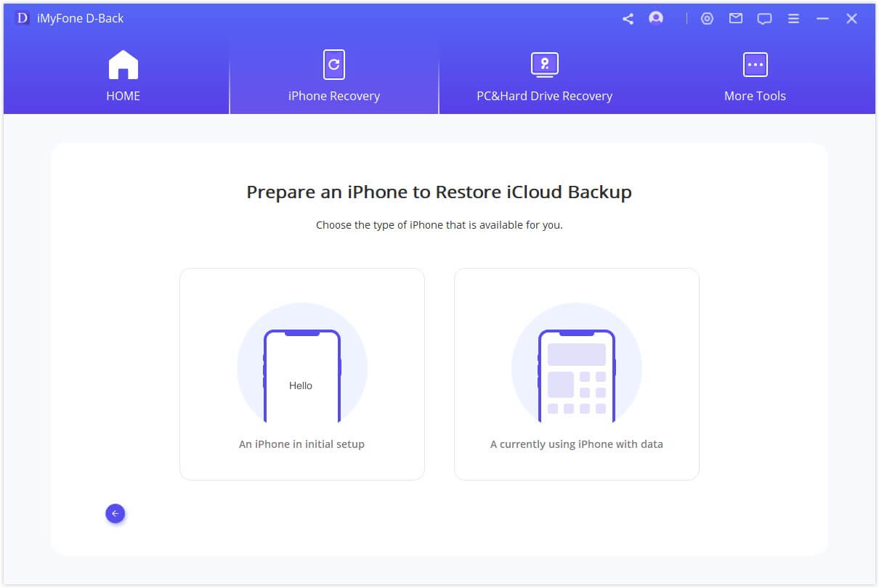Image resolution: width=879 pixels, height=588 pixels.
Task: Open the feedback chat bubble icon
Action: pos(764,20)
